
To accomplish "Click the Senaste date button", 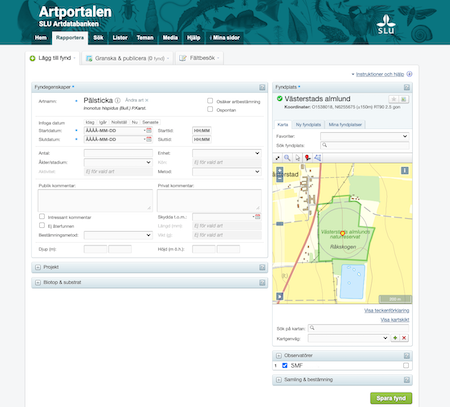I will pos(150,122).
